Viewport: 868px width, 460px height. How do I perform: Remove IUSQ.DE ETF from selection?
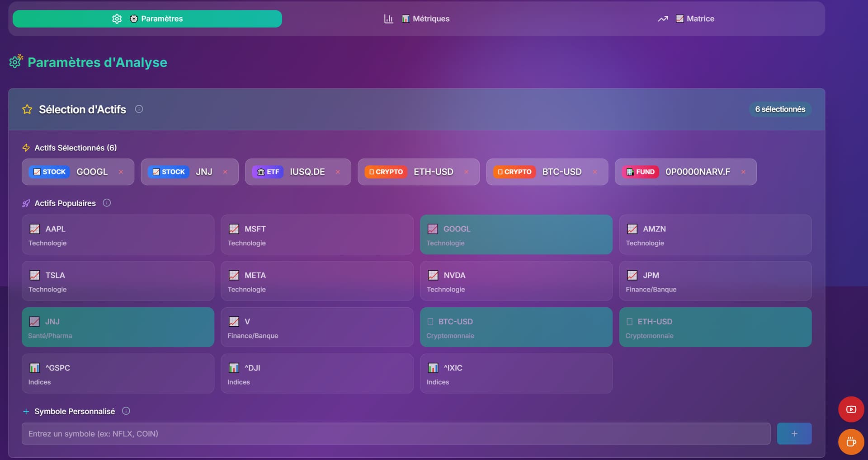(x=338, y=172)
